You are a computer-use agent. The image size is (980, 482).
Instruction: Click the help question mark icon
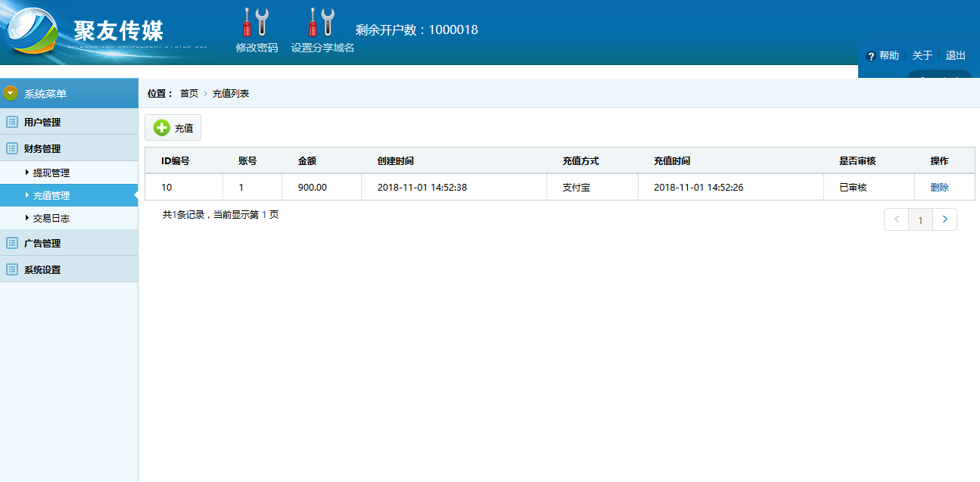[871, 56]
